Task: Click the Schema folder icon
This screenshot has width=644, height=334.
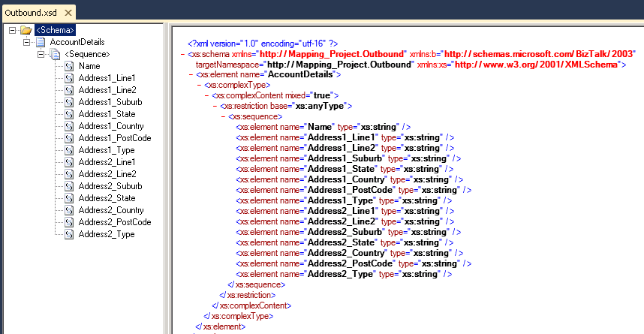Action: click(x=26, y=30)
